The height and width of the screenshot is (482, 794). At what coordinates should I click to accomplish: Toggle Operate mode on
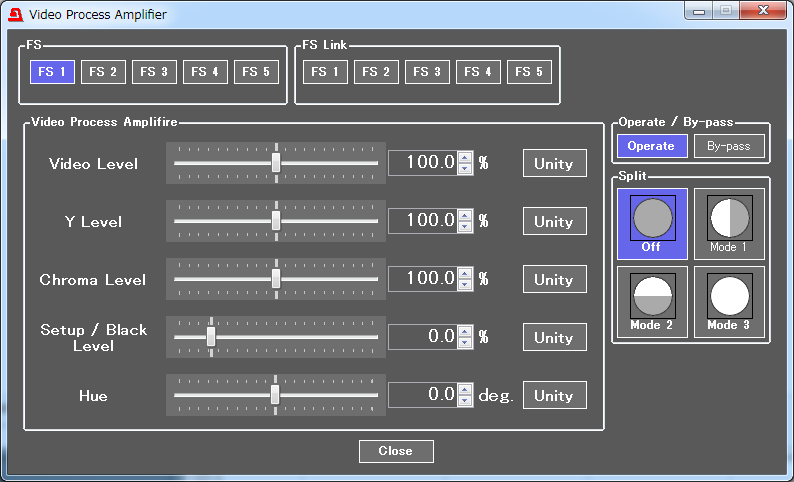[651, 146]
